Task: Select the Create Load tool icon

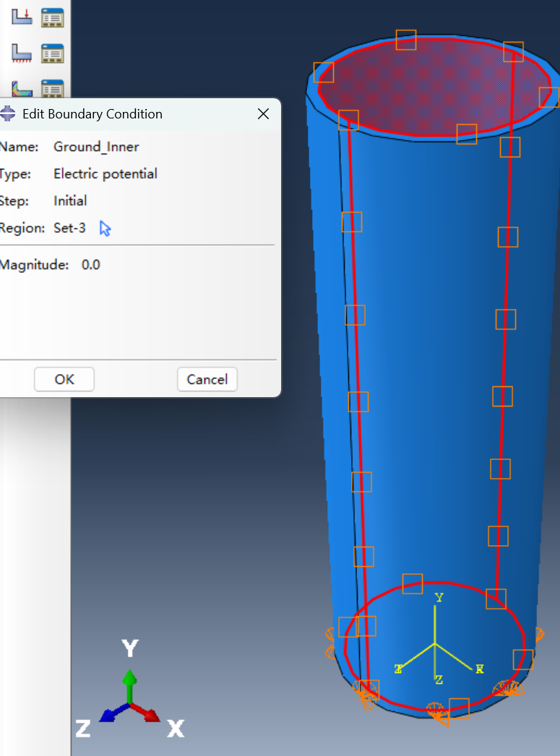Action: 22,17
